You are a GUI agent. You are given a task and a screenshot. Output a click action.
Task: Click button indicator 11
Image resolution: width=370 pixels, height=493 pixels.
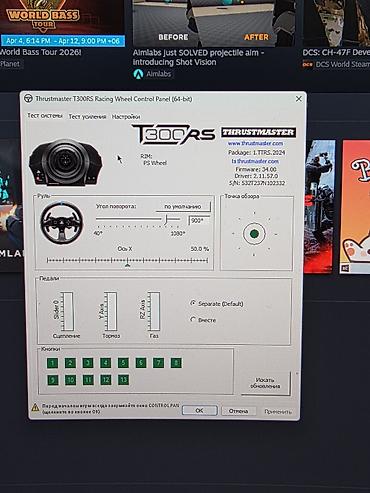tap(88, 380)
